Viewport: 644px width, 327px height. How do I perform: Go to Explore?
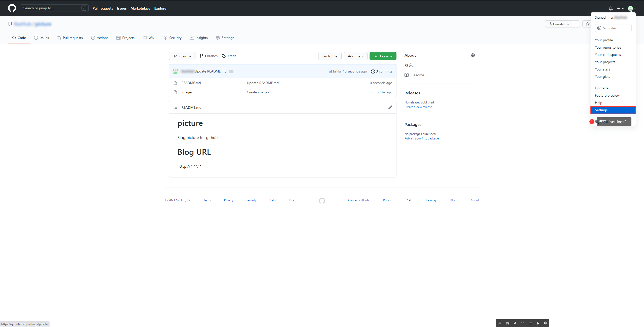(160, 8)
